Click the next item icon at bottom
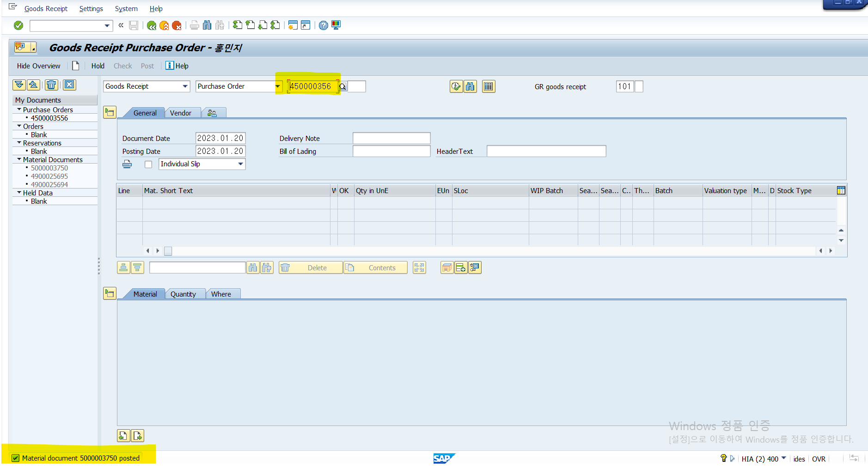Image resolution: width=868 pixels, height=468 pixels. coord(138,436)
